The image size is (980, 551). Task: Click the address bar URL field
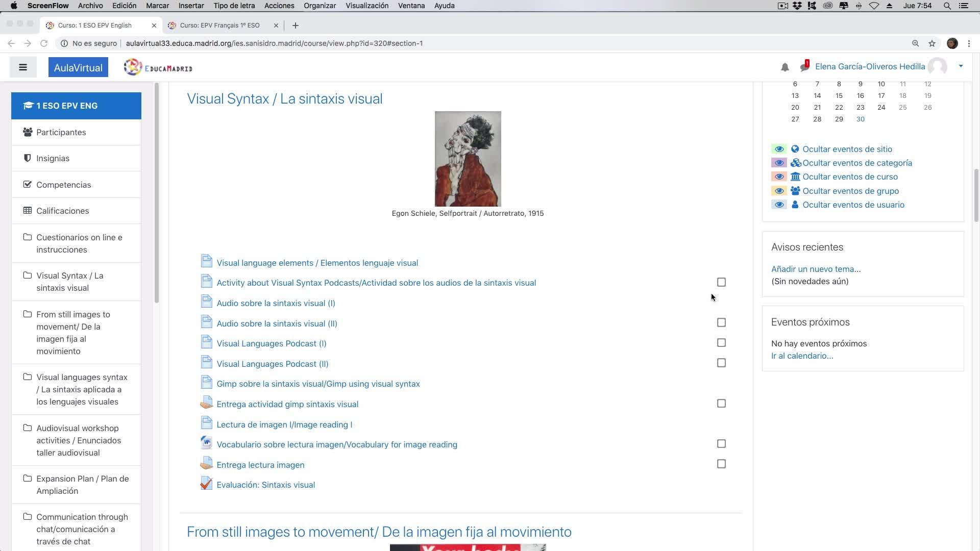(274, 43)
